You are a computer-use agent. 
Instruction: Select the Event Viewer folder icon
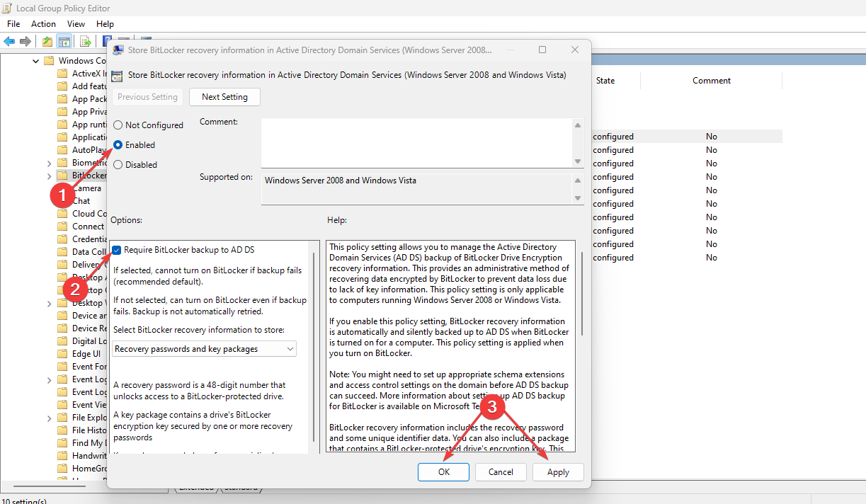point(63,405)
